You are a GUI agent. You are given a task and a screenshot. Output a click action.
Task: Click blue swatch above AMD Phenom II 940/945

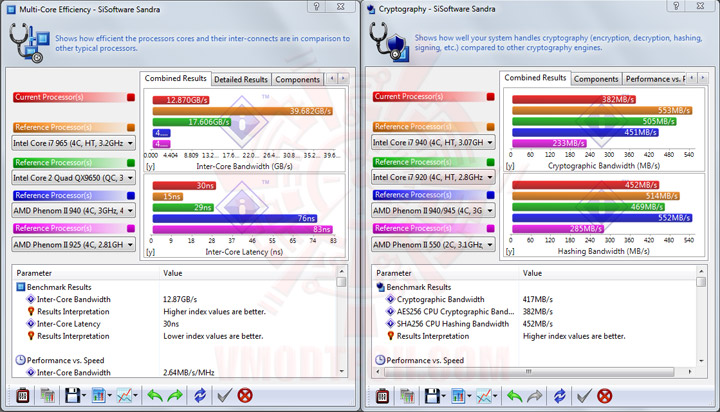pos(490,195)
